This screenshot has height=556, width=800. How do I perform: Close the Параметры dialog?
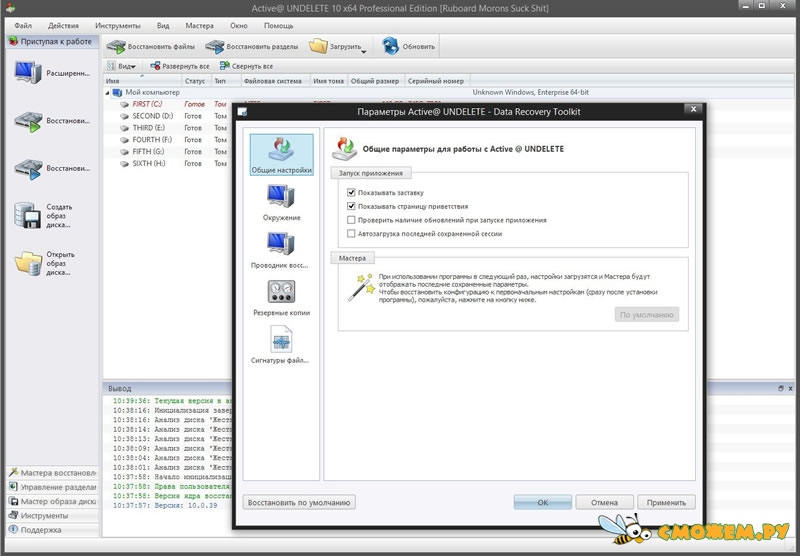pyautogui.click(x=693, y=109)
